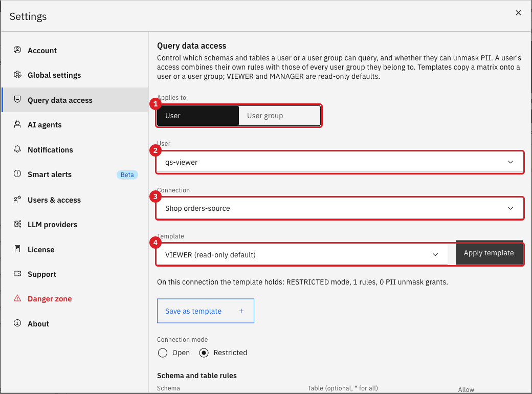
Task: Switch Applies to toggle to User group
Action: click(x=280, y=116)
